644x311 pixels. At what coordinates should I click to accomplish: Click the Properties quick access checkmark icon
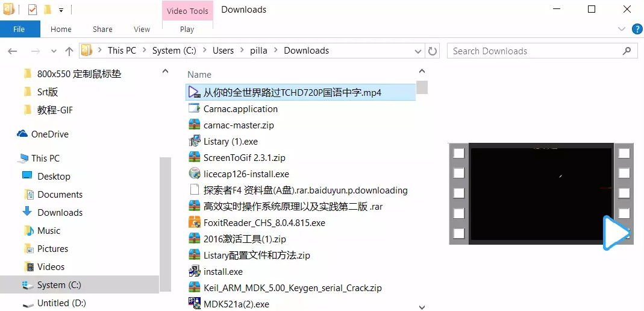tap(33, 10)
